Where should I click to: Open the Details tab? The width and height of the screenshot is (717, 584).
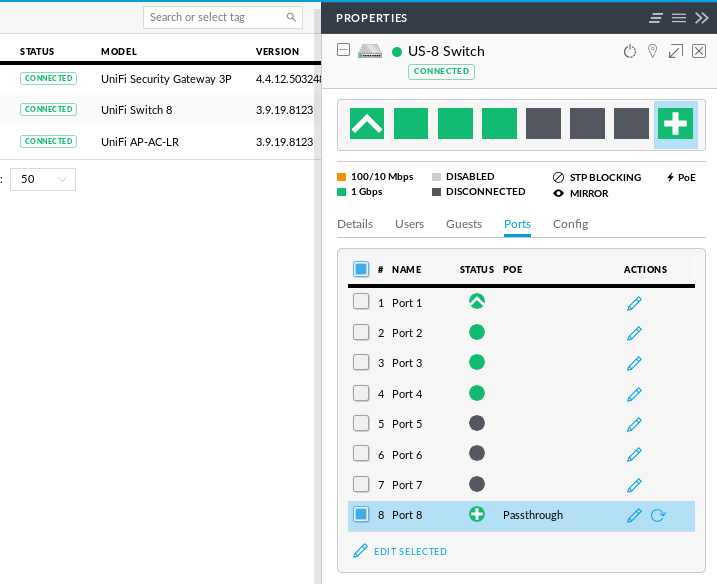(x=355, y=224)
